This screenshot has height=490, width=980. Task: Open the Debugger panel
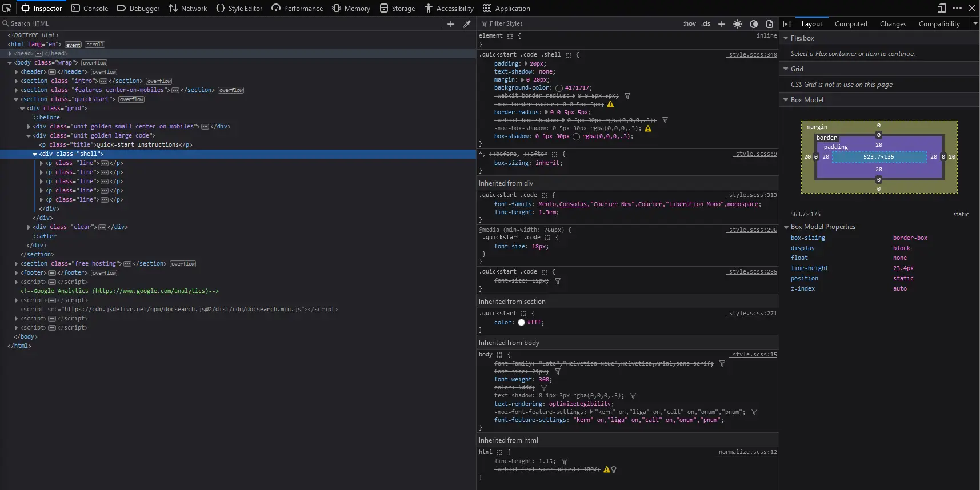pyautogui.click(x=138, y=8)
